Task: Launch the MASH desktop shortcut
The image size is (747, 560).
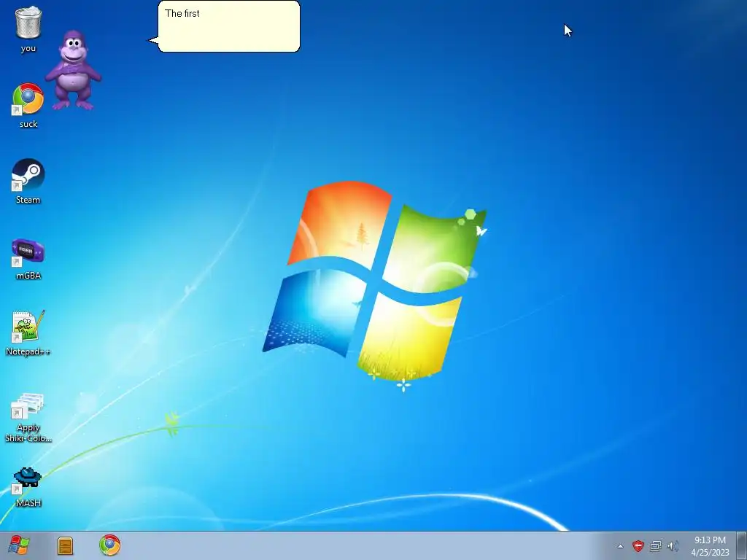Action: [28, 486]
